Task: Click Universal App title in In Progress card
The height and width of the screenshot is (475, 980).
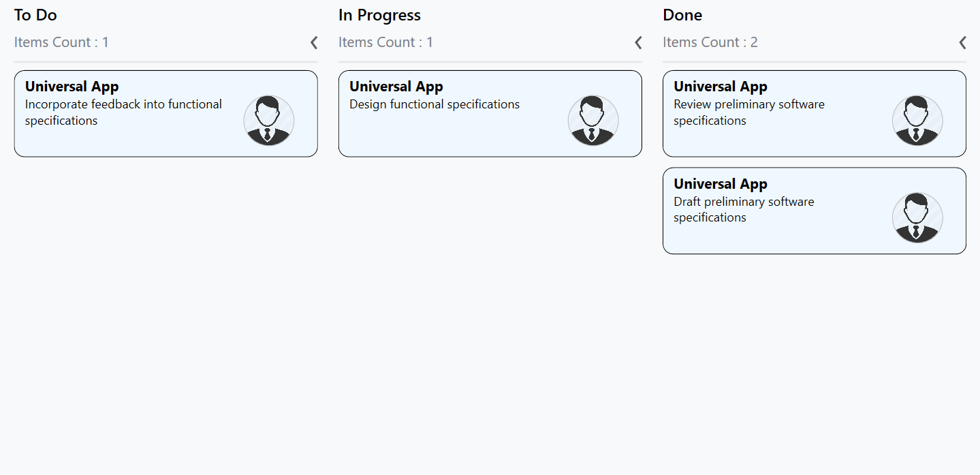Action: 396,87
